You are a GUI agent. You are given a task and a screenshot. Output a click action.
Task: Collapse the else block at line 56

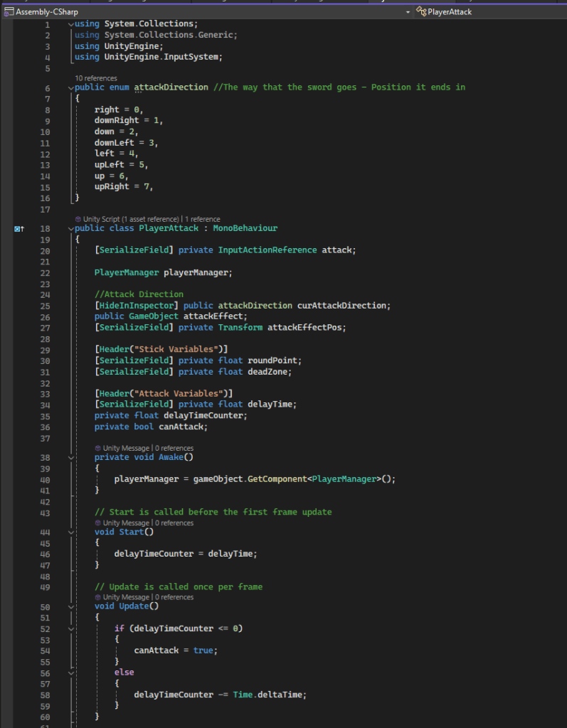pyautogui.click(x=70, y=673)
